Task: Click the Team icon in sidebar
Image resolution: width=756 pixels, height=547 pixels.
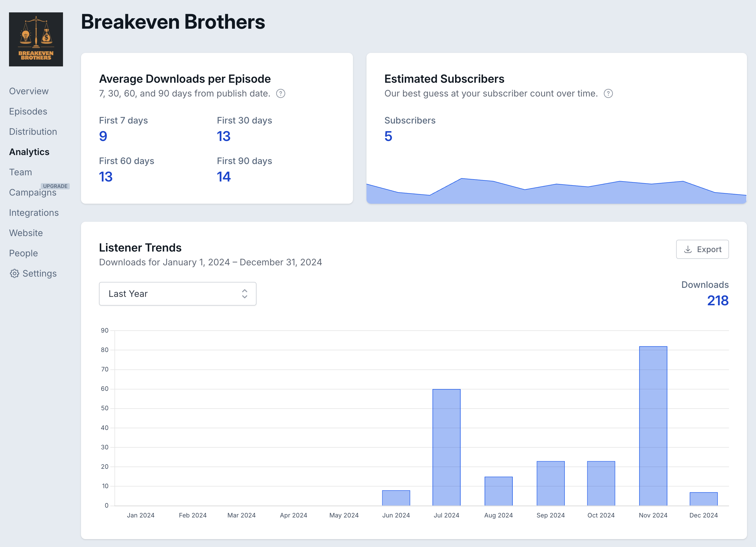Action: [x=20, y=172]
